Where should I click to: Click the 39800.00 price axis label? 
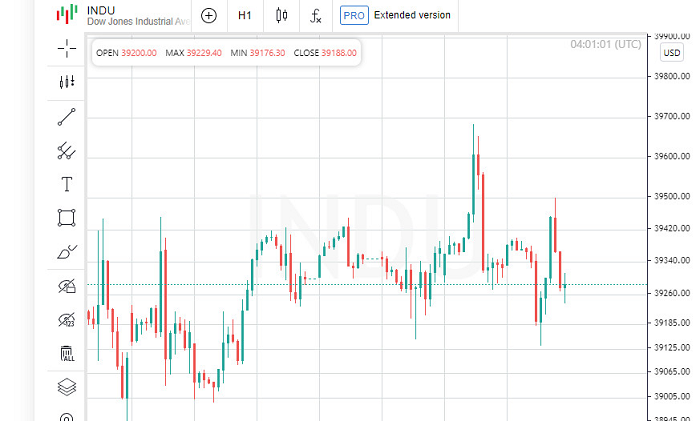(x=672, y=76)
